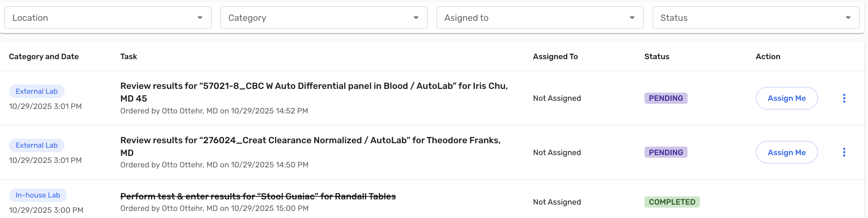Click the Assigned To column header
This screenshot has height=218, width=868.
pos(555,57)
